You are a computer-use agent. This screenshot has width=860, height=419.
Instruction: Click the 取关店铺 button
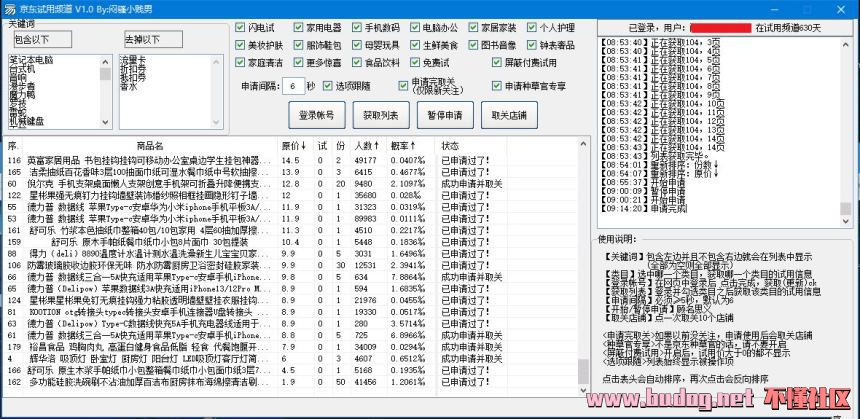pyautogui.click(x=509, y=115)
